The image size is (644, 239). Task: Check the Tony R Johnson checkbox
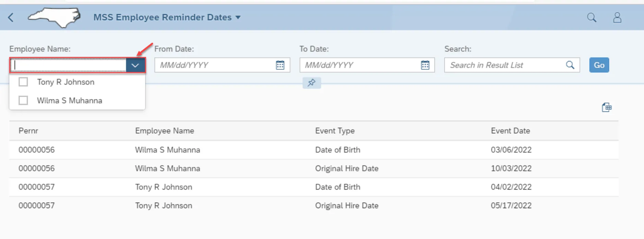click(23, 82)
